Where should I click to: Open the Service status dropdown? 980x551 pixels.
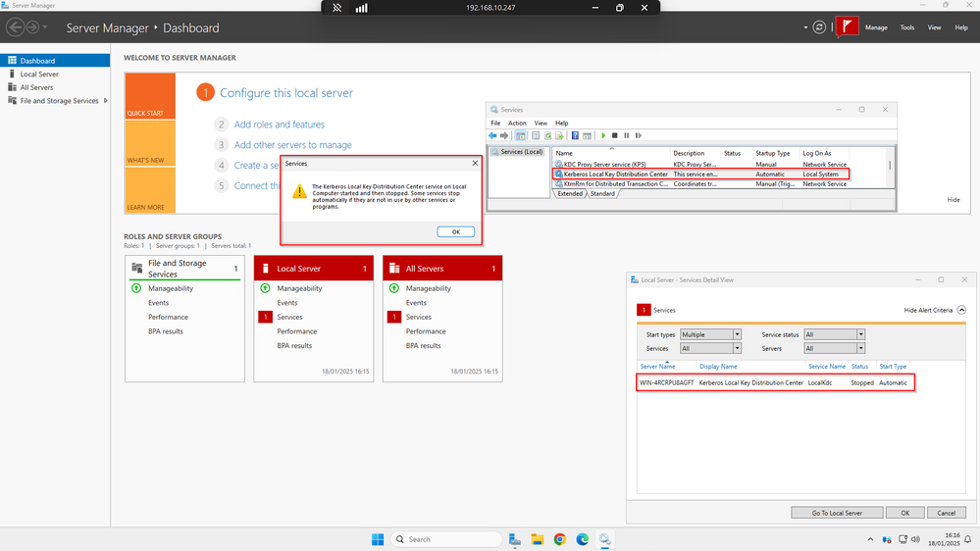[834, 335]
